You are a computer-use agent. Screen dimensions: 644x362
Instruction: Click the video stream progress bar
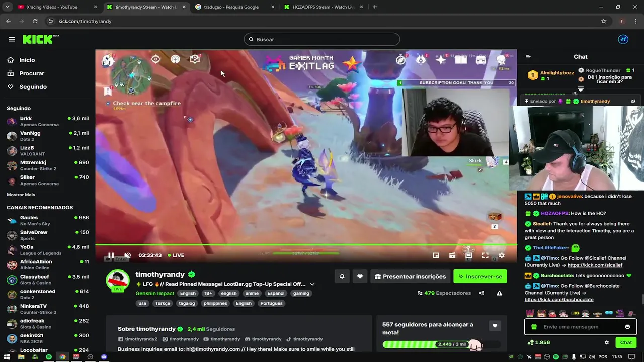click(306, 245)
